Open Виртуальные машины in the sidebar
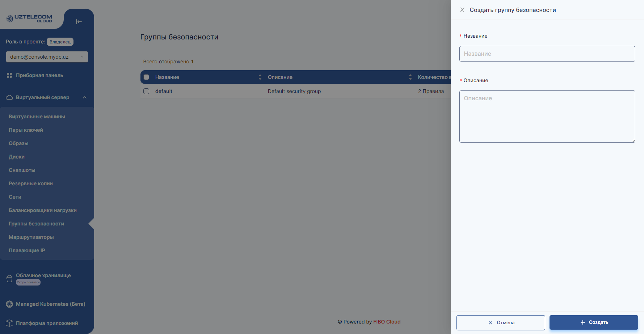 click(x=37, y=117)
